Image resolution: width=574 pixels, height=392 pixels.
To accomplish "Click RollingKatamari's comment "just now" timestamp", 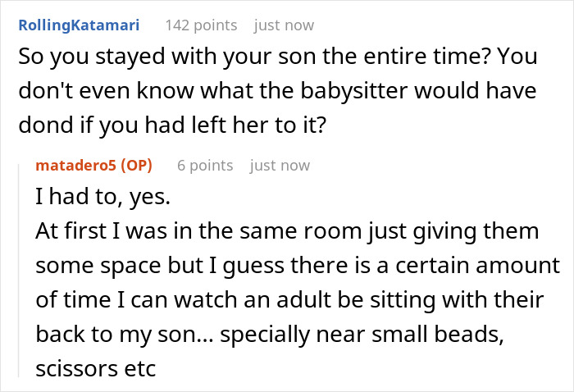I will (284, 25).
